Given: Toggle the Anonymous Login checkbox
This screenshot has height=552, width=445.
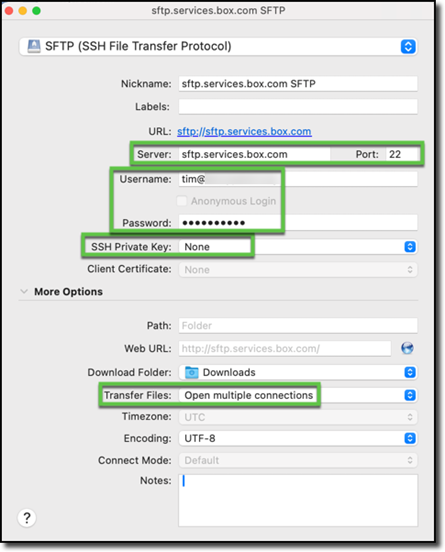Looking at the screenshot, I should [x=182, y=201].
